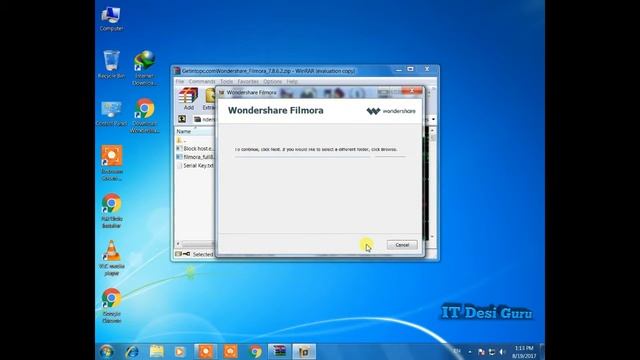Select the VLC media player desktop icon

111,258
